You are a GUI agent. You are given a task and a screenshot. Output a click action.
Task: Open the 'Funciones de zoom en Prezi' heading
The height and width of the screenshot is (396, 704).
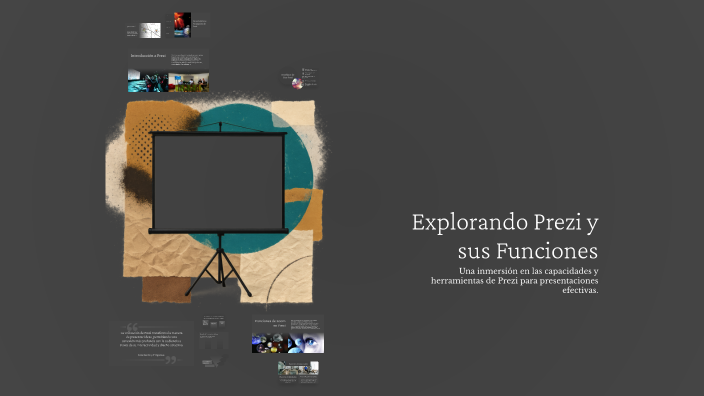[270, 323]
